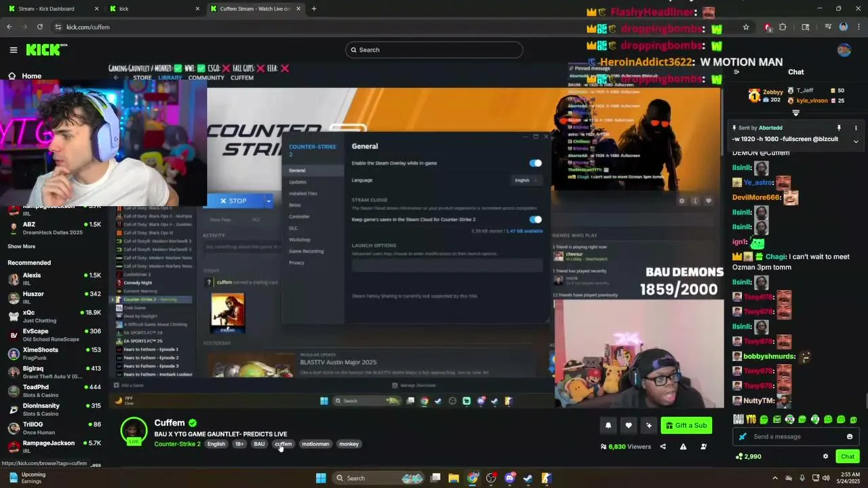Image resolution: width=868 pixels, height=488 pixels.
Task: Toggle Steam Overlay while in-game switch
Action: (536, 163)
